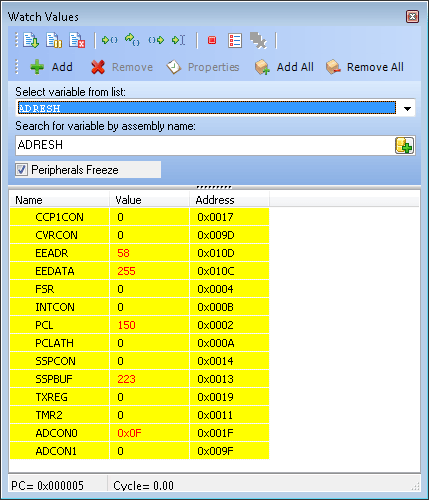The height and width of the screenshot is (500, 429).
Task: Click the address 0x009D cell
Action: coord(229,235)
